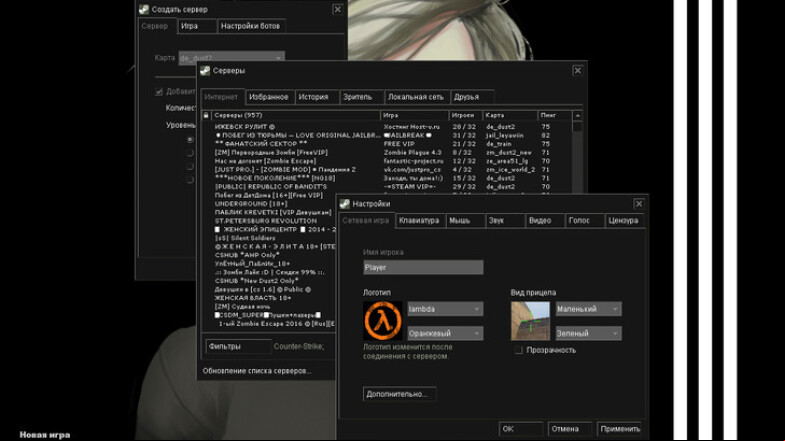Sort by the Серверы (957) column header
The image size is (785, 441).
[295, 115]
